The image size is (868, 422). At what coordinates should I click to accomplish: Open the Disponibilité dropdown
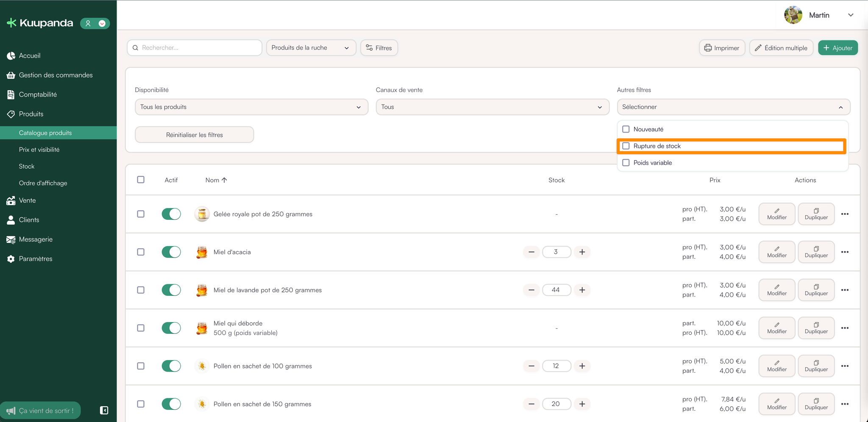251,107
